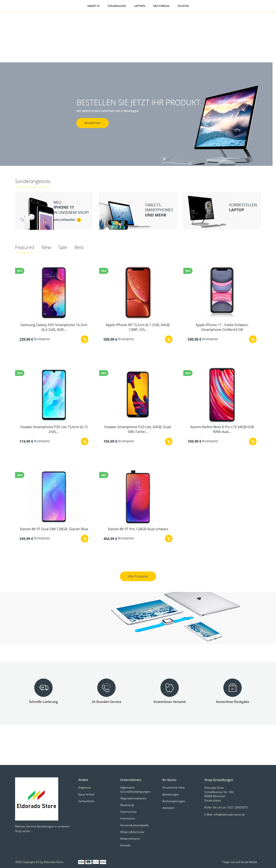The image size is (276, 868).
Task: Open the Datenschutz footer link
Action: pos(128,812)
